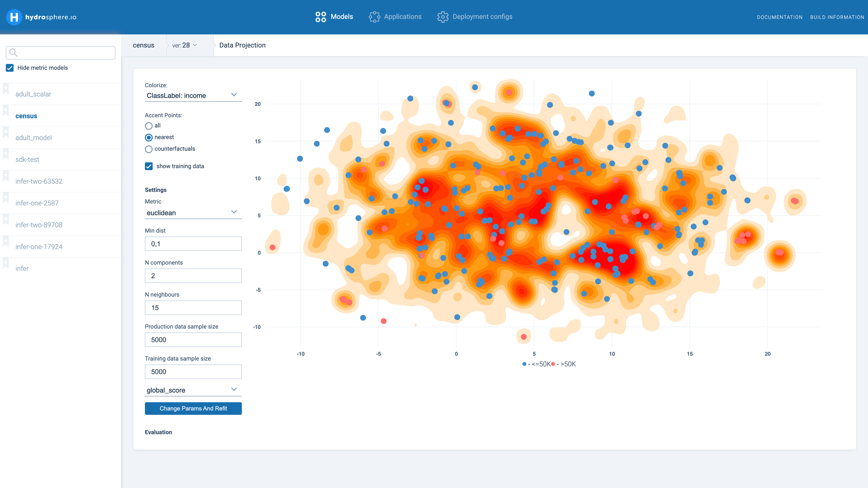Viewport: 868px width, 488px height.
Task: Uncheck Hide metric models checkbox
Action: click(10, 68)
